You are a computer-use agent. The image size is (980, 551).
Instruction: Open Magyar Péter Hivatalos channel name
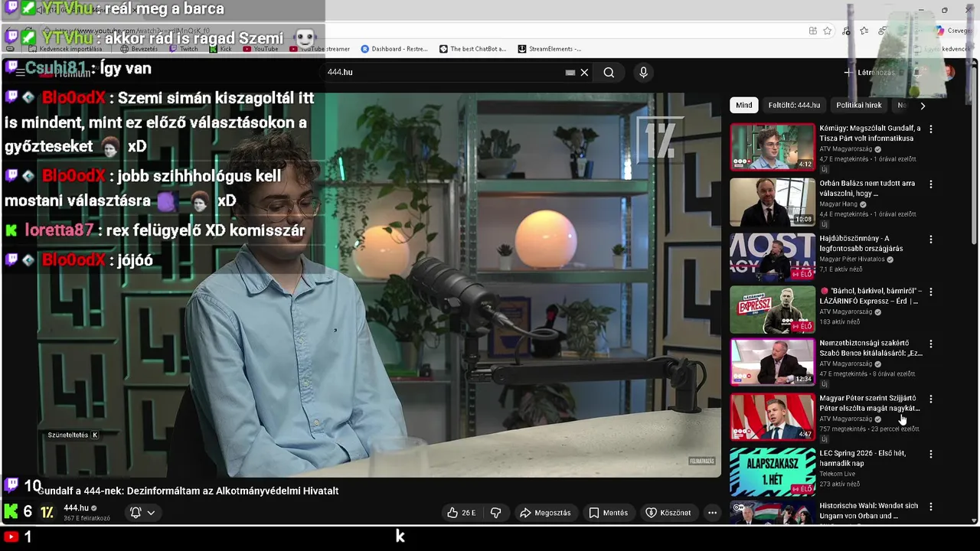point(851,259)
